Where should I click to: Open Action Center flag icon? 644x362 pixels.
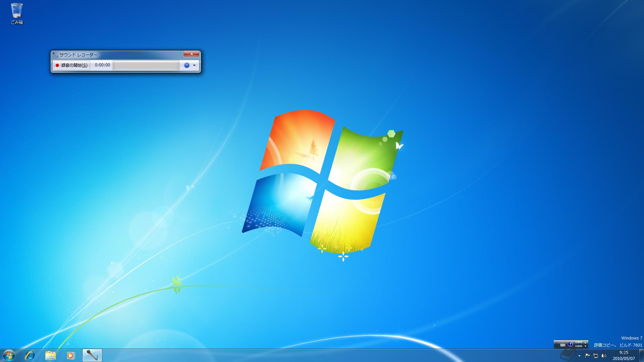pos(587,356)
